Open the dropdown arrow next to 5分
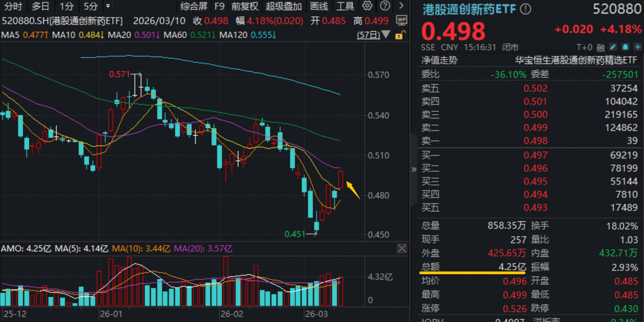644x322 pixels. coord(108,6)
